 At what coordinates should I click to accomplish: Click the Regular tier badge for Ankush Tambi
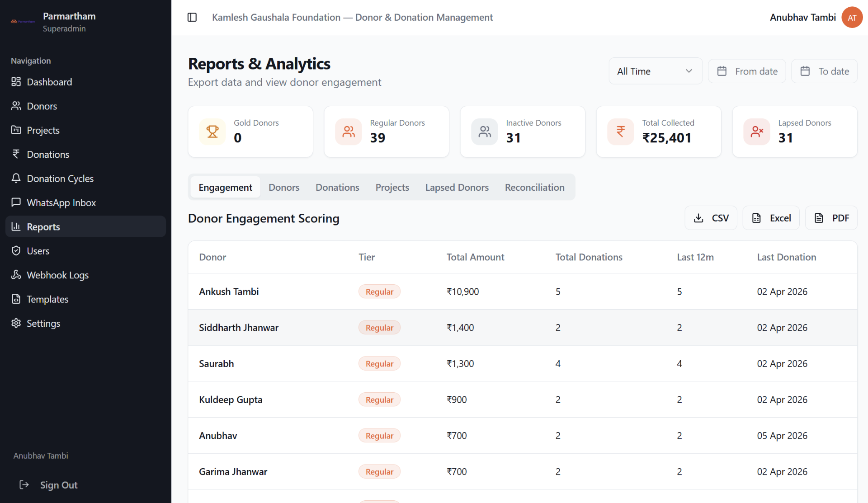click(379, 291)
